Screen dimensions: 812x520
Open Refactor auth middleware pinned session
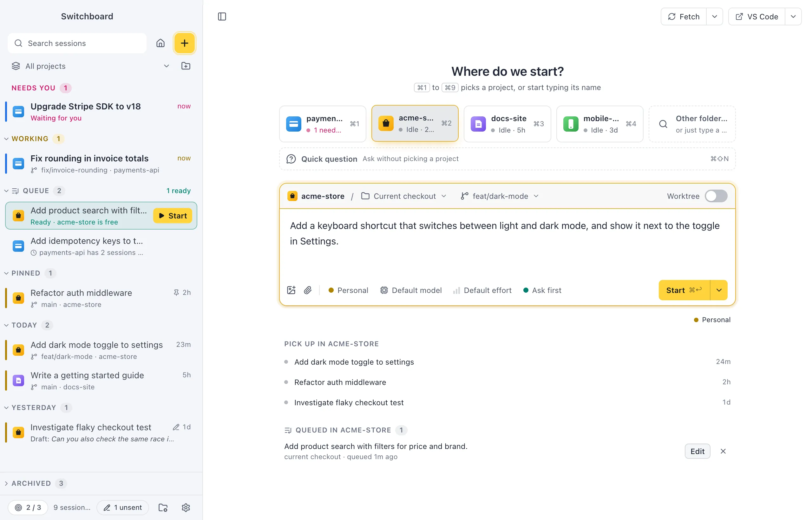pos(101,298)
